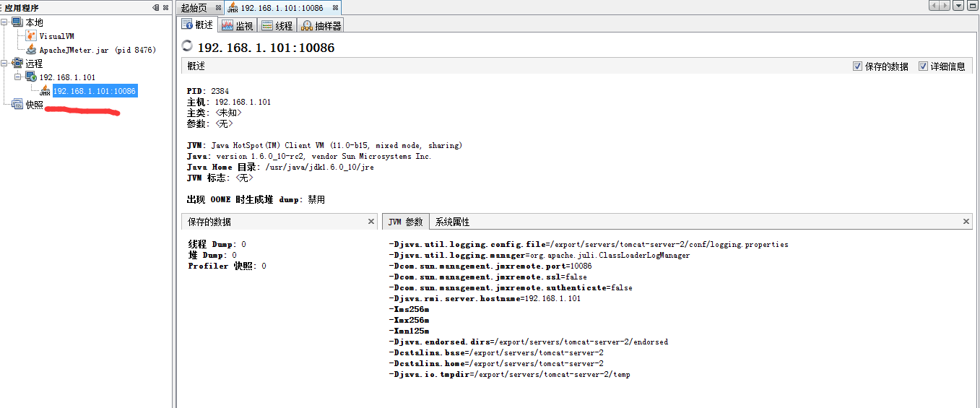Close the 应用程序 applications panel
The width and height of the screenshot is (980, 408).
pos(165,7)
